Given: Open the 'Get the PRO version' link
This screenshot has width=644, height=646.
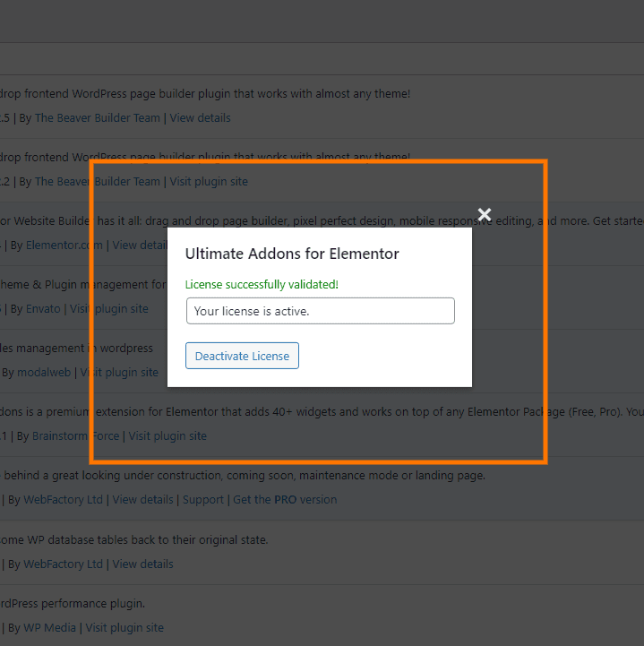Looking at the screenshot, I should coord(285,499).
